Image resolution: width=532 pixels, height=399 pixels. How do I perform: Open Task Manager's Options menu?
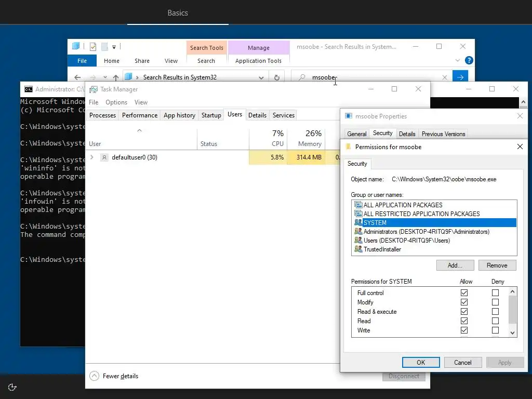(x=116, y=102)
